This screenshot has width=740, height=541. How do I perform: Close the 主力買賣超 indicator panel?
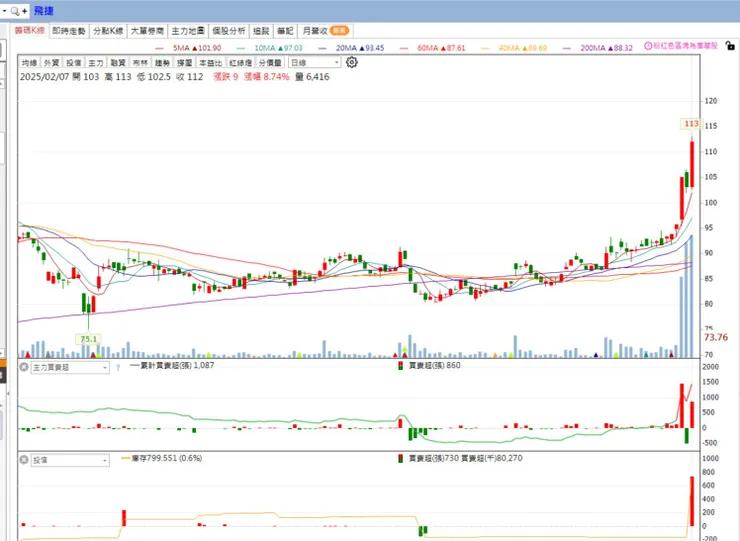(x=24, y=367)
